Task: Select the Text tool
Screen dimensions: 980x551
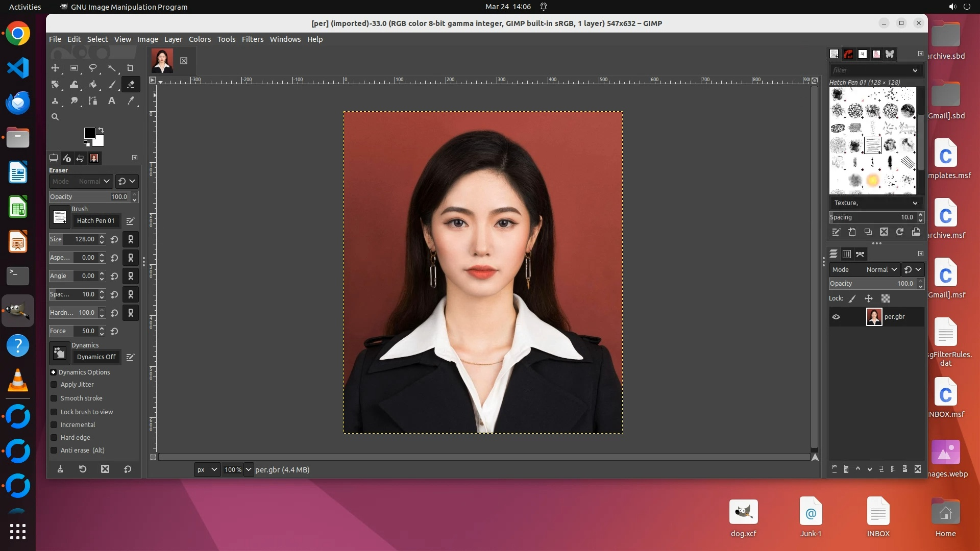Action: coord(111,101)
